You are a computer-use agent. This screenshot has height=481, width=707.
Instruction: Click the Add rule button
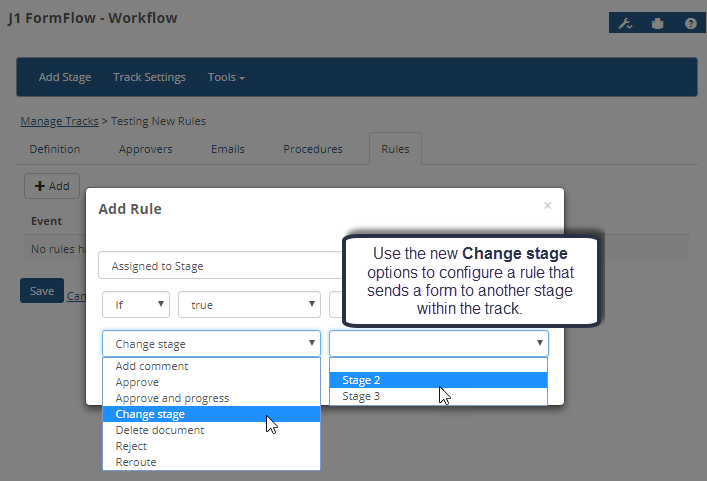click(52, 185)
